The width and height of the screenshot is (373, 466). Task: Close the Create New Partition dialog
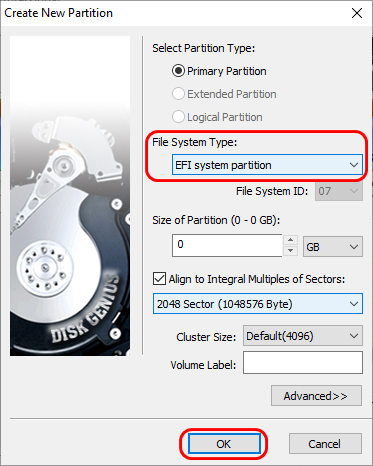coord(357,13)
